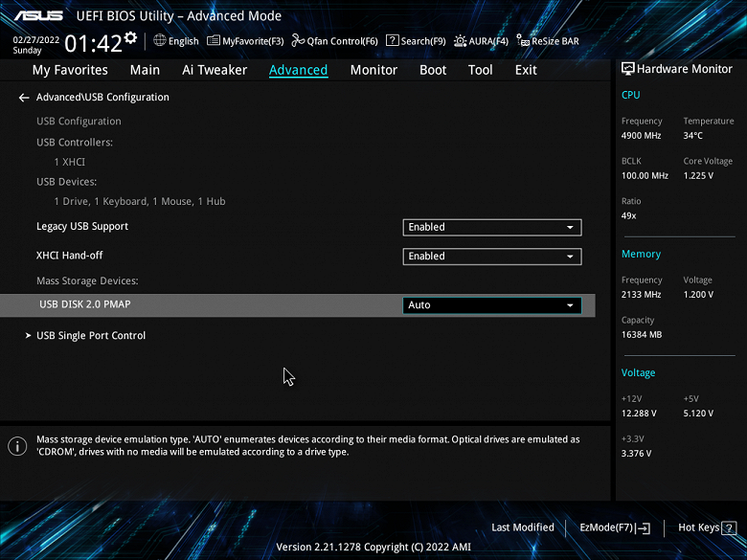Image resolution: width=747 pixels, height=560 pixels.
Task: Click the globe language icon
Action: [160, 40]
